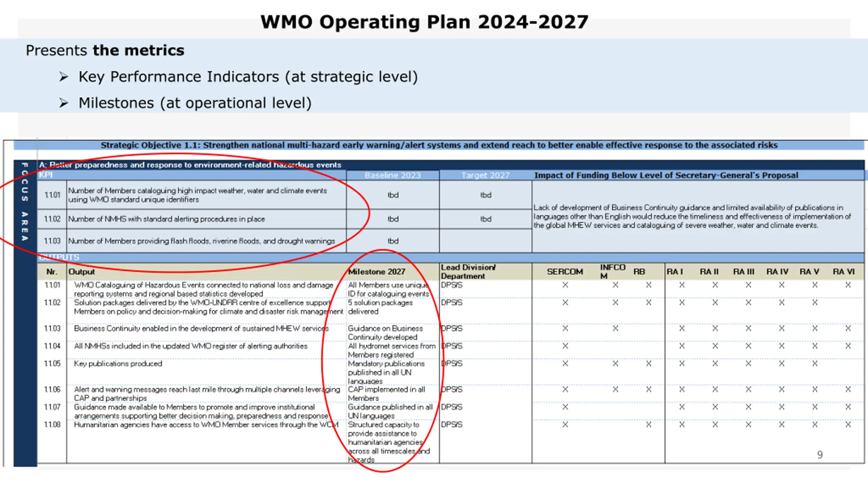
Task: Click the INFCOM X mark in Key publications row
Action: (x=615, y=364)
